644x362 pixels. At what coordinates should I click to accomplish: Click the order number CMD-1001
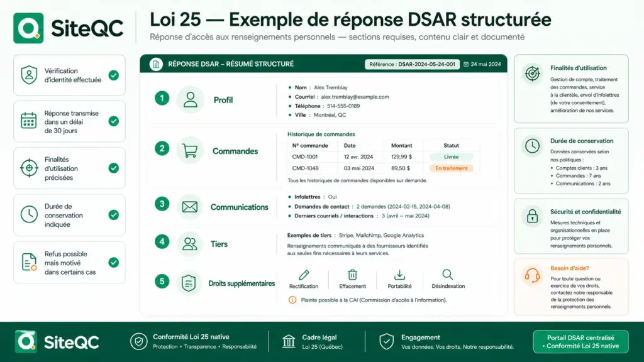(305, 156)
